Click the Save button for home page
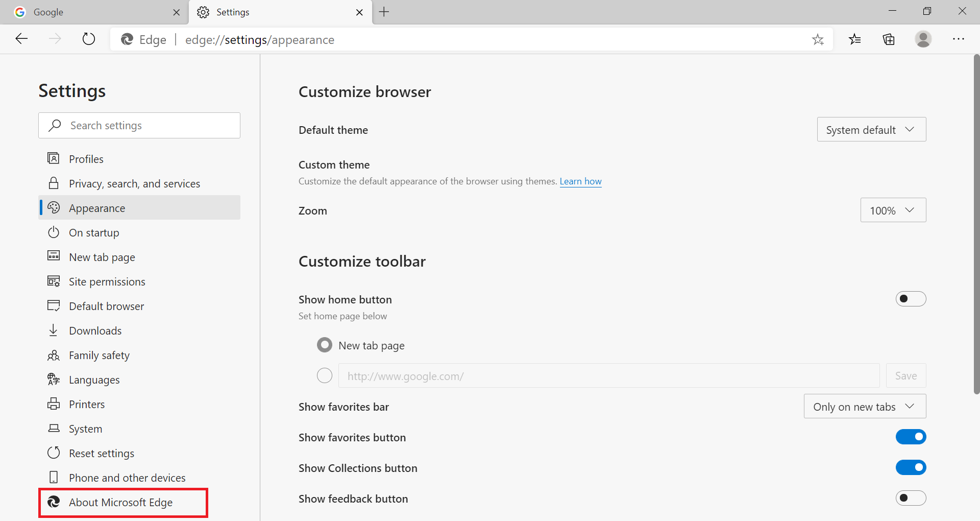The width and height of the screenshot is (980, 521). (906, 376)
